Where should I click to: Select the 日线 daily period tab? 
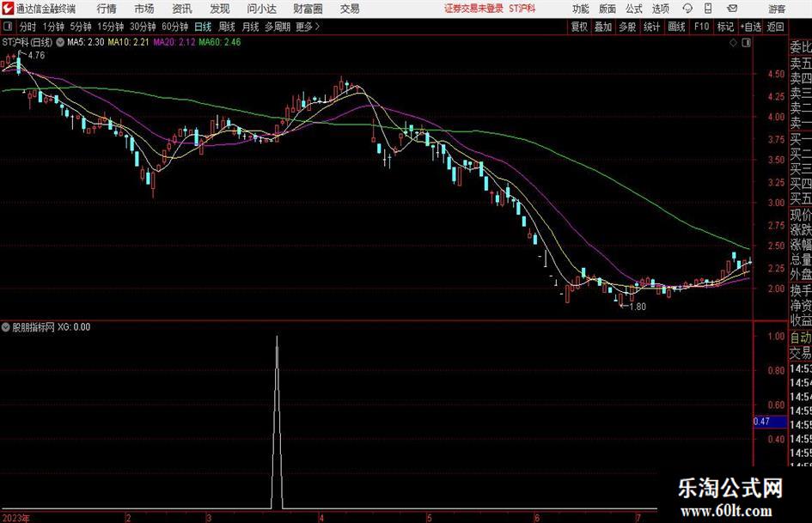tap(203, 27)
